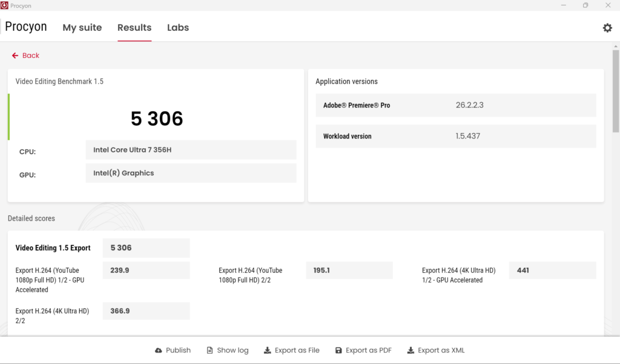Click the Procyon app icon in title bar
This screenshot has height=364, width=620.
tap(4, 5)
